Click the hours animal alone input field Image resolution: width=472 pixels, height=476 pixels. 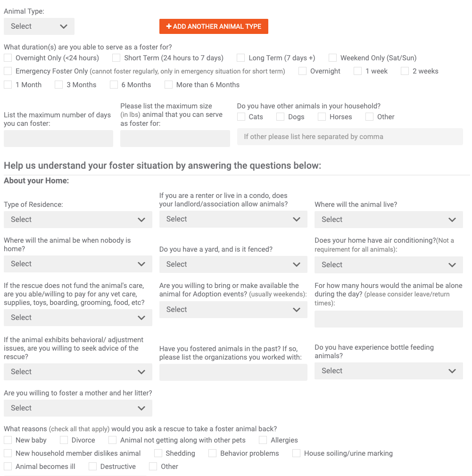[x=389, y=319]
